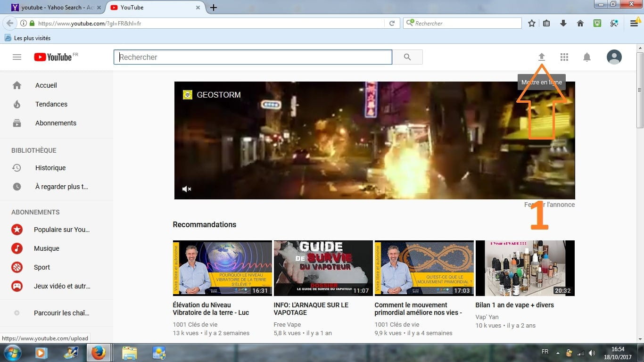
Task: Click the site info icon in the URL bar
Action: (24, 23)
